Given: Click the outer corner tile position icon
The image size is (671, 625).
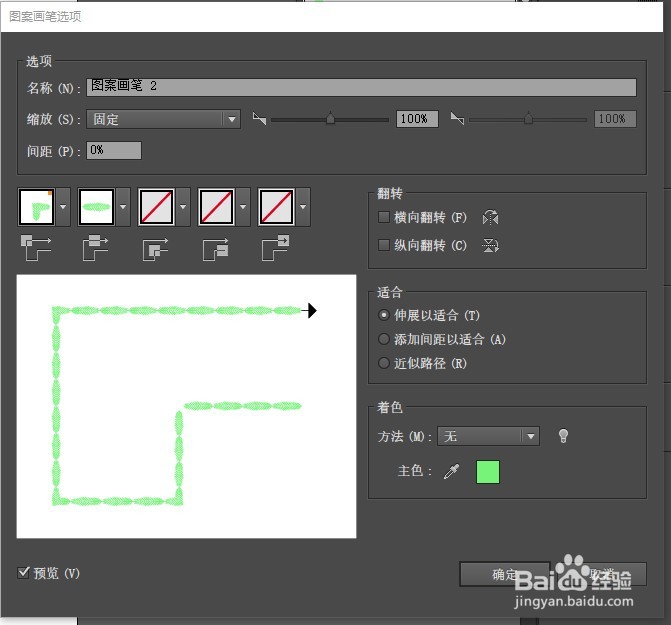Looking at the screenshot, I should tap(36, 247).
